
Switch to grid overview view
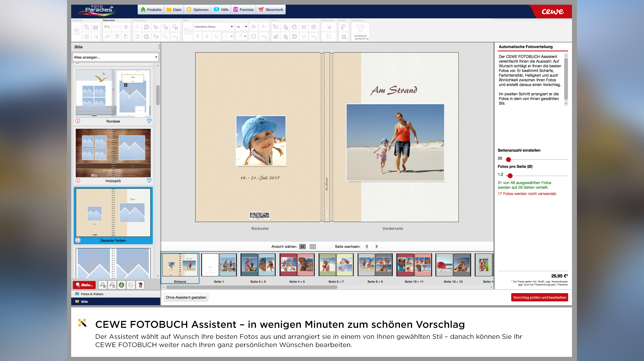pos(313,246)
